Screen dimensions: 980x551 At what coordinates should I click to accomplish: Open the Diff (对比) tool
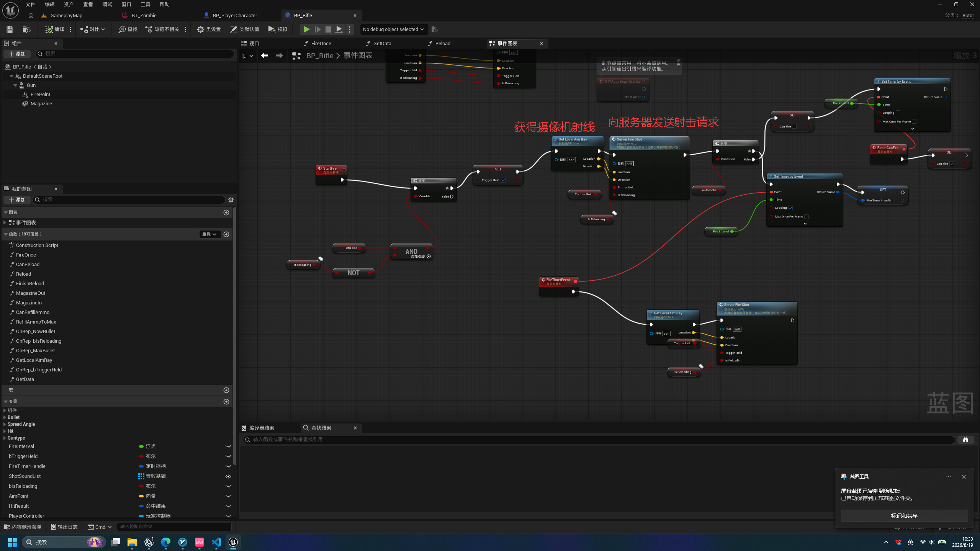point(92,29)
